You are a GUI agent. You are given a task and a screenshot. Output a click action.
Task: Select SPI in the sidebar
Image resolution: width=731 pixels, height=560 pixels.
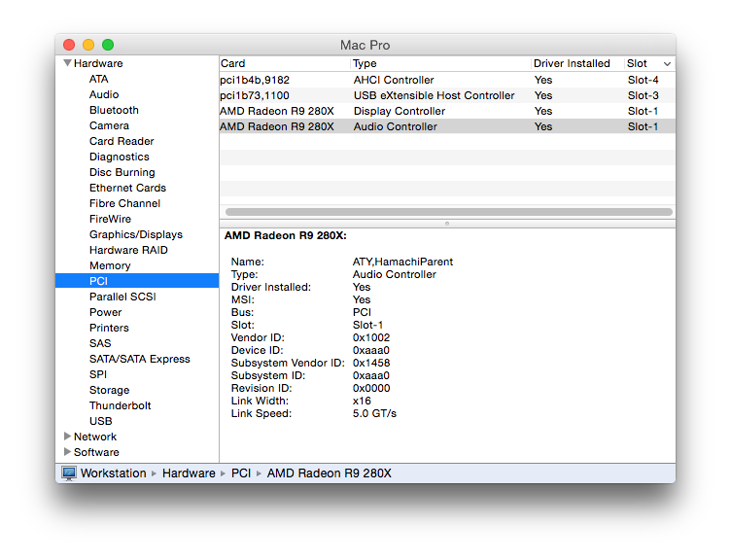point(98,374)
